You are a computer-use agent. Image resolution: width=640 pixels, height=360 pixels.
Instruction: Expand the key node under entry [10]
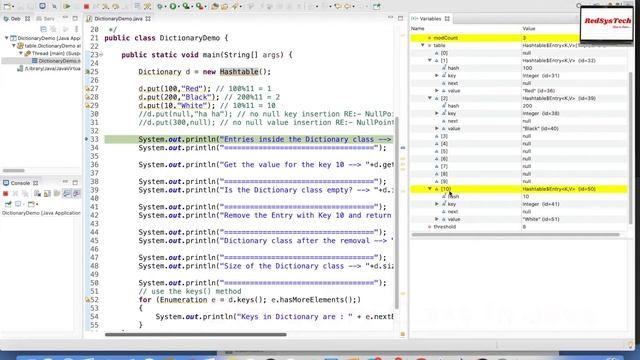437,204
